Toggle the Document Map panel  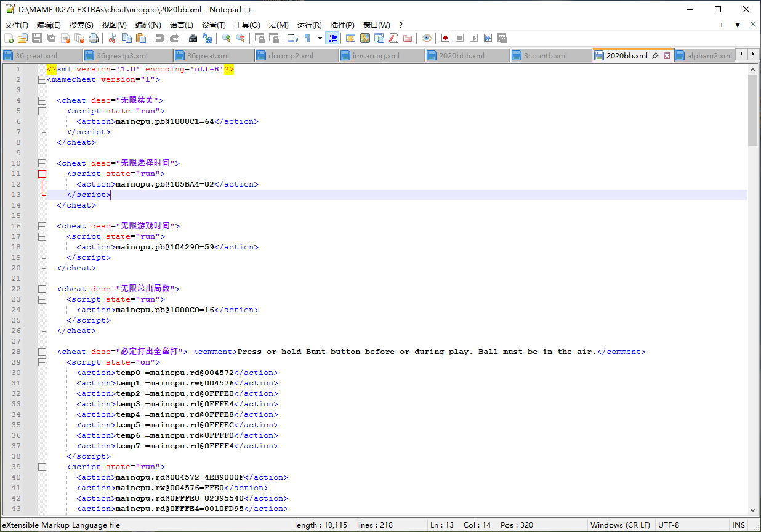pyautogui.click(x=365, y=38)
